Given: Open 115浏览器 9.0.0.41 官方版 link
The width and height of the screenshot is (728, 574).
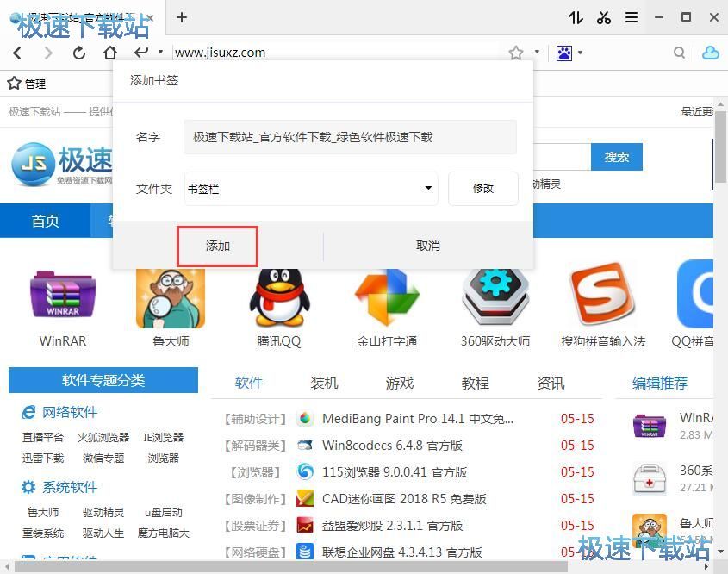Looking at the screenshot, I should [395, 472].
